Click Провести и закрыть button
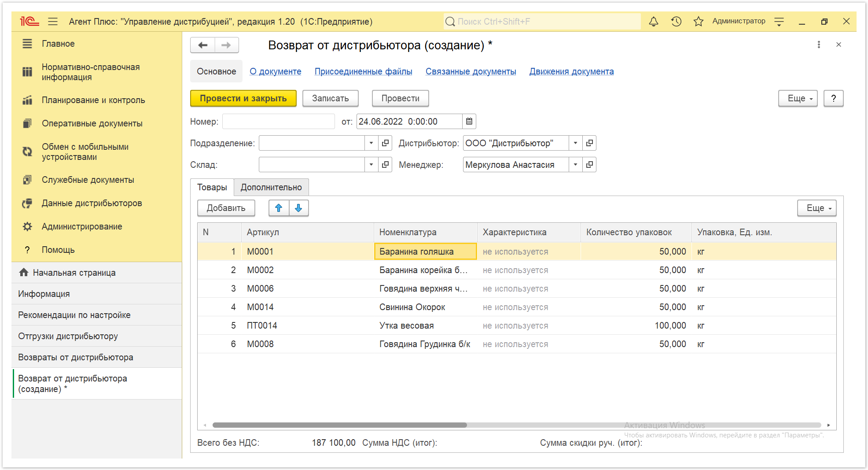The width and height of the screenshot is (868, 470). (243, 98)
